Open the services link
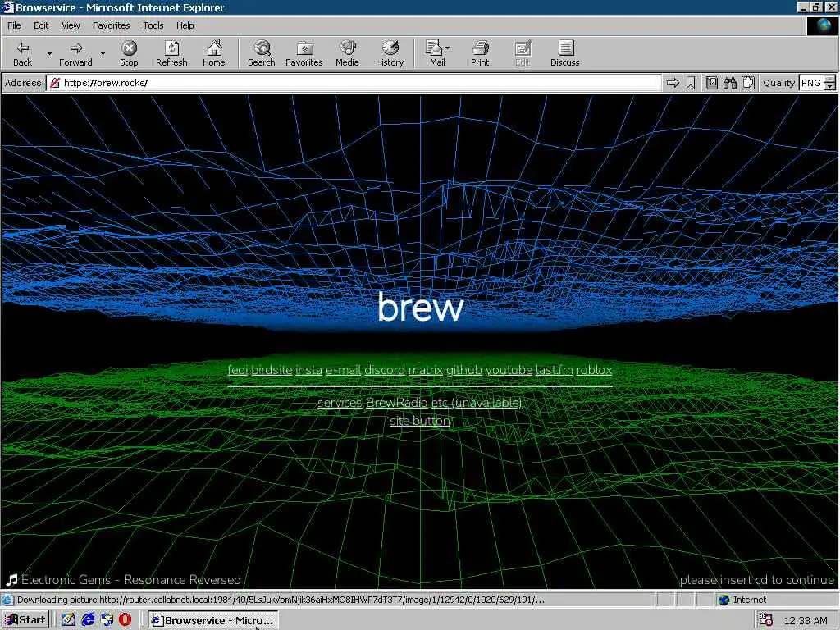840x630 pixels. 340,402
